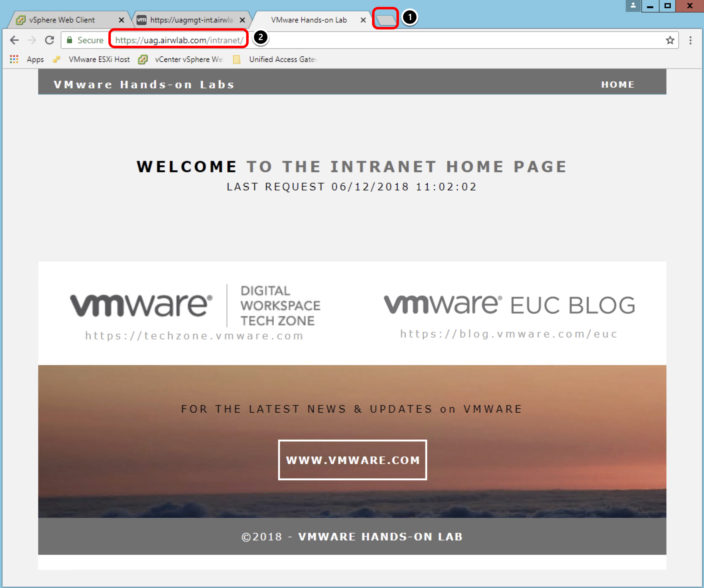This screenshot has height=588, width=704.
Task: Open the vCenter vSphere Web bookmark
Action: [188, 59]
